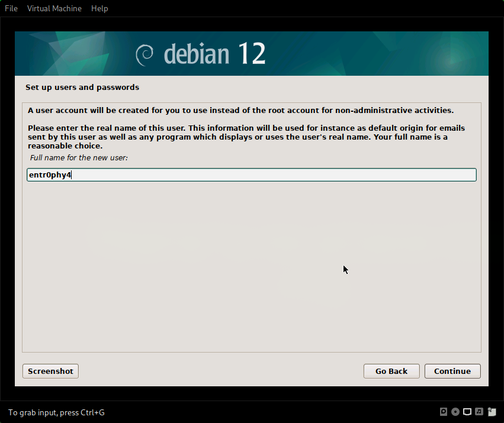The height and width of the screenshot is (423, 504).
Task: Click the sound status icon
Action: coord(479,412)
